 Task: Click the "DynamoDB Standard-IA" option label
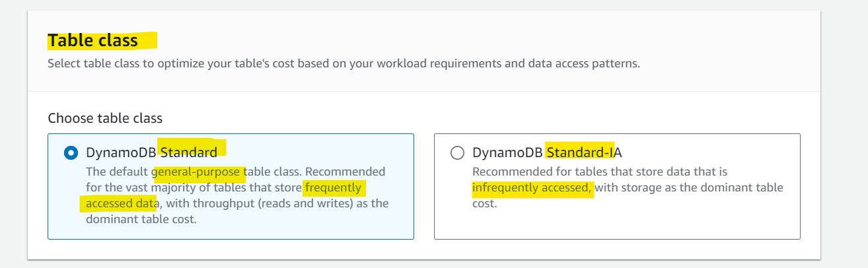pos(547,152)
